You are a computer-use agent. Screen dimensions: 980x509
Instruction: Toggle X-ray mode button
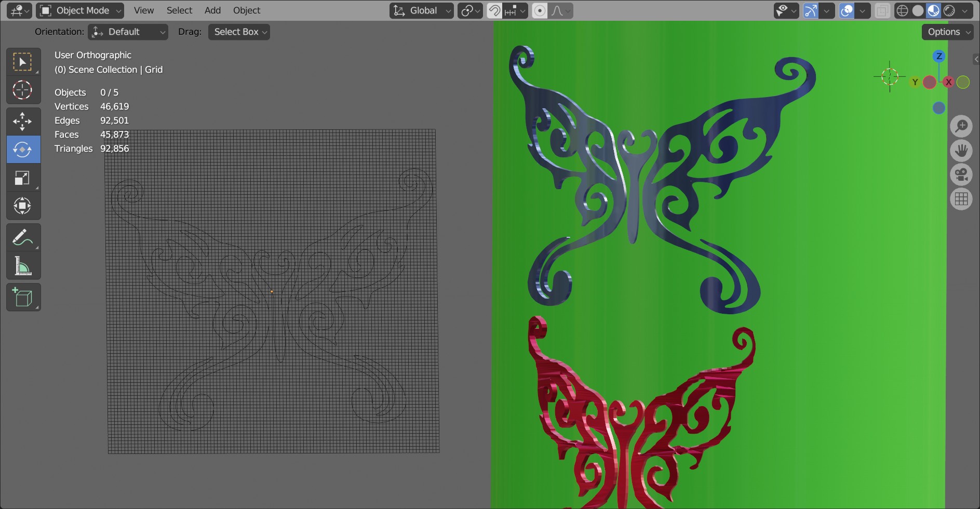point(882,10)
